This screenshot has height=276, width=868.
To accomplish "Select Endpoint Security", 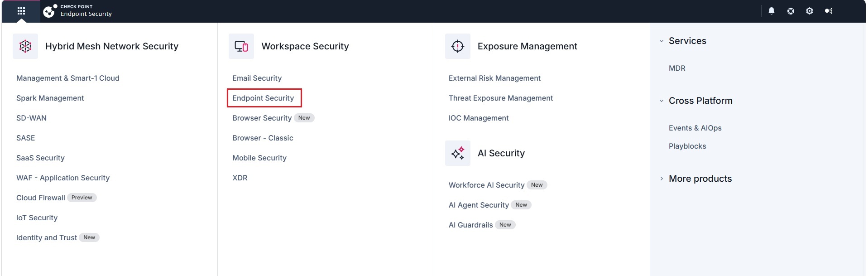I will (264, 98).
